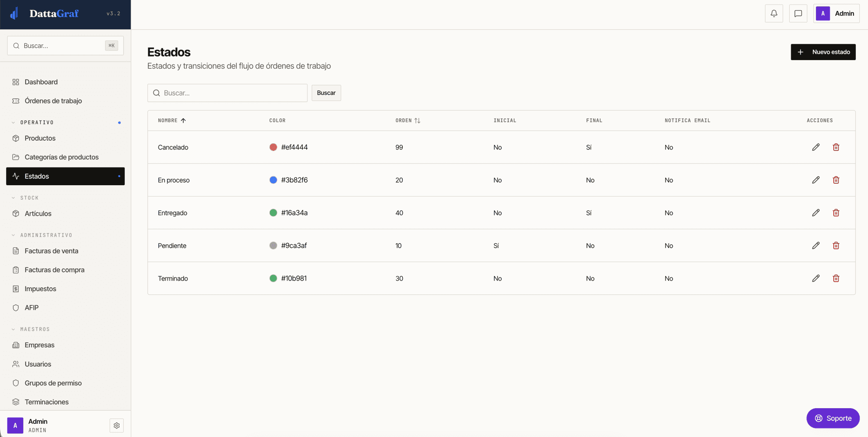Open the messages chat icon
The image size is (868, 437).
pyautogui.click(x=798, y=14)
